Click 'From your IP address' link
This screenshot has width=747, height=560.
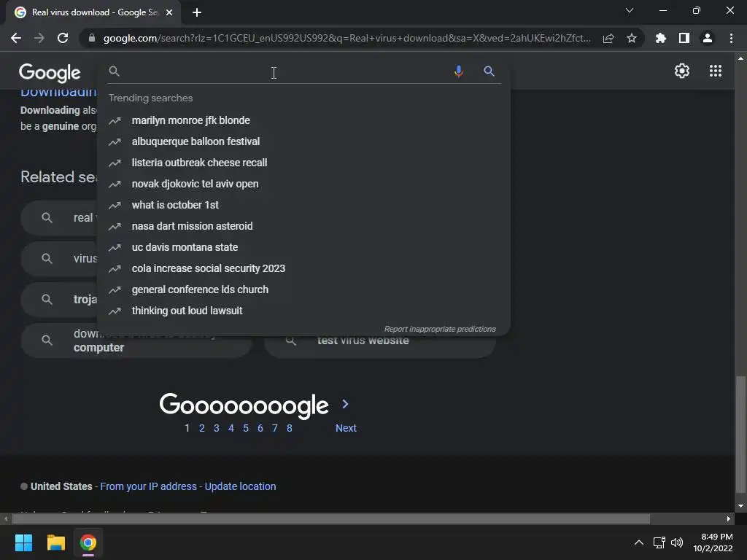click(148, 486)
